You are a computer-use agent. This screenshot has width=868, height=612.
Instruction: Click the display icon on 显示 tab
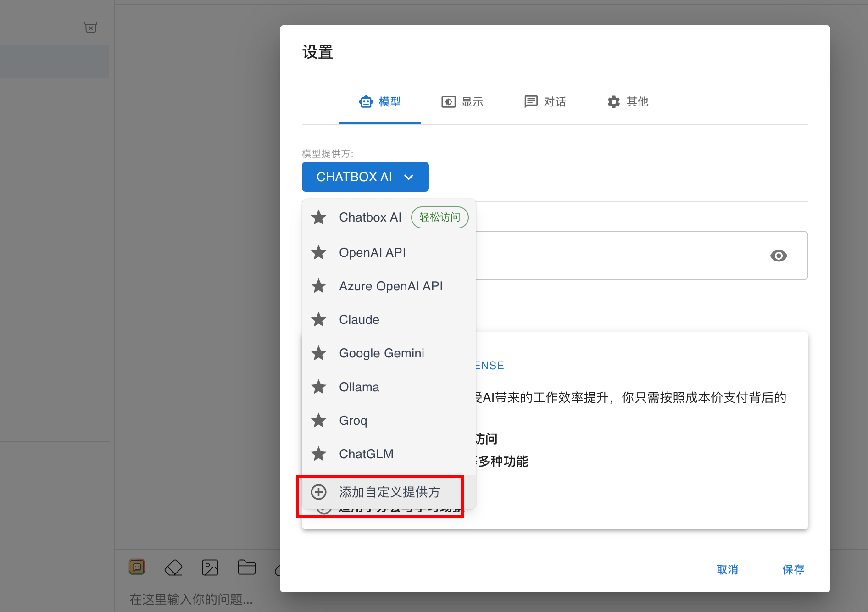(448, 102)
